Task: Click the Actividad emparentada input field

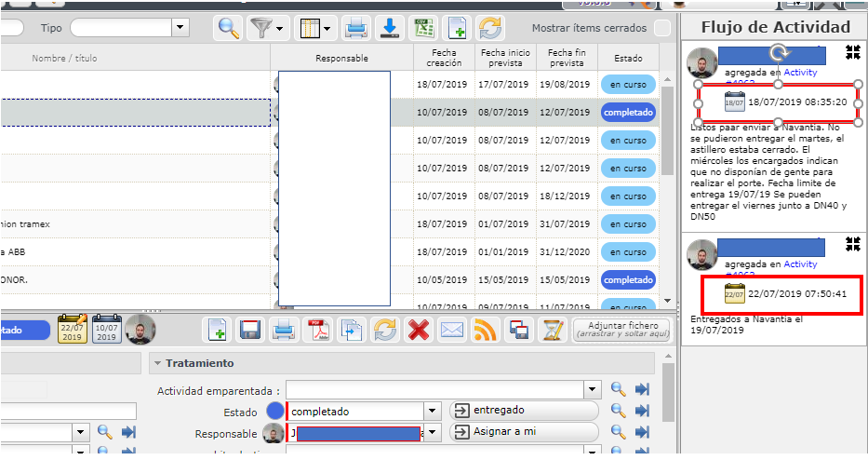Action: [435, 389]
